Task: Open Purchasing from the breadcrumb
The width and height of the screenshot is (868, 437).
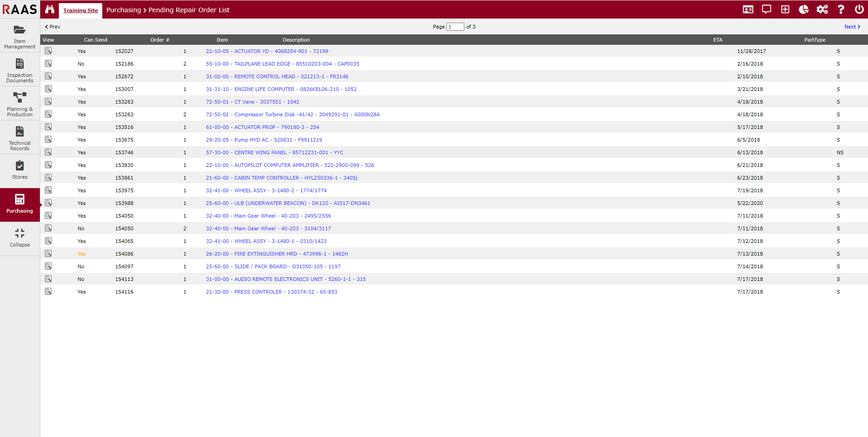Action: [x=124, y=10]
